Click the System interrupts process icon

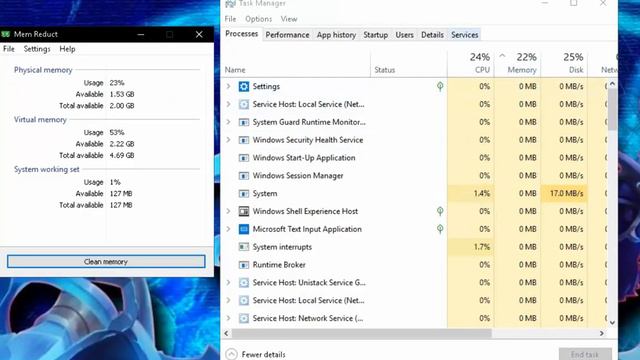click(244, 247)
